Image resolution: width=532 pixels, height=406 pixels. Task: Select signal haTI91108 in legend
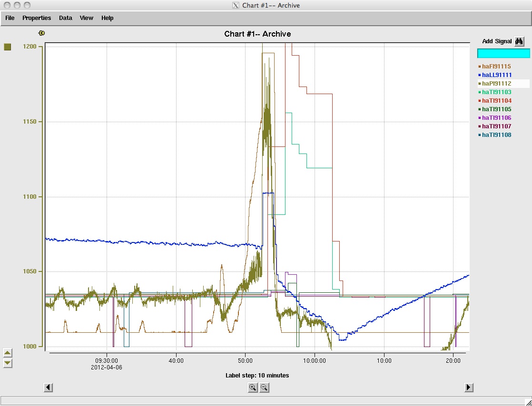point(496,135)
